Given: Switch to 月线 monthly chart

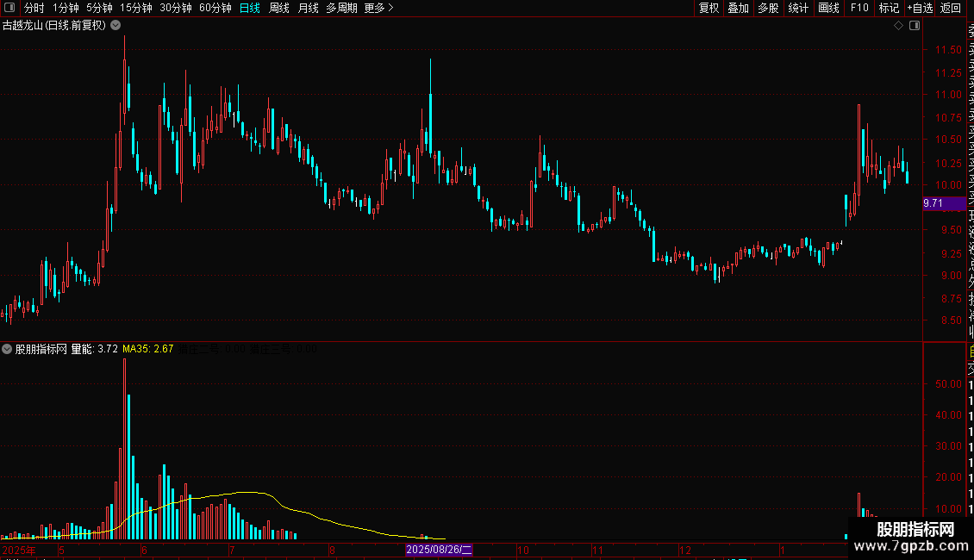Looking at the screenshot, I should (x=308, y=8).
